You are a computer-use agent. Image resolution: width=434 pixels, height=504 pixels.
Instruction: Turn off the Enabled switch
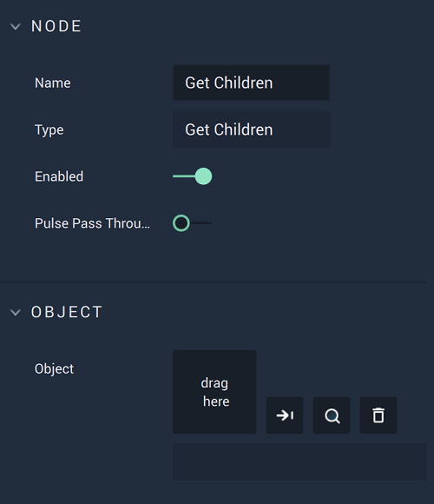click(x=193, y=176)
